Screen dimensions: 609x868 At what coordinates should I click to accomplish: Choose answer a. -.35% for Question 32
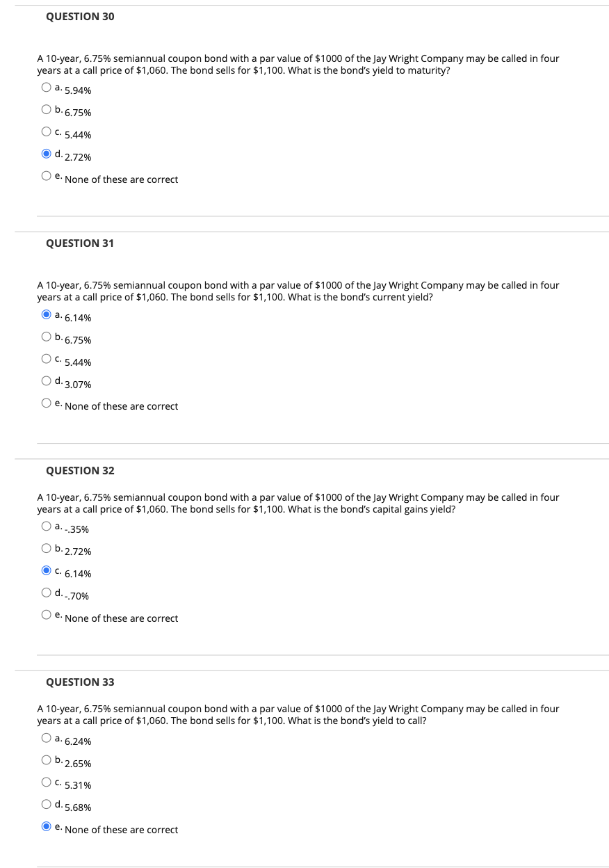pos(46,525)
